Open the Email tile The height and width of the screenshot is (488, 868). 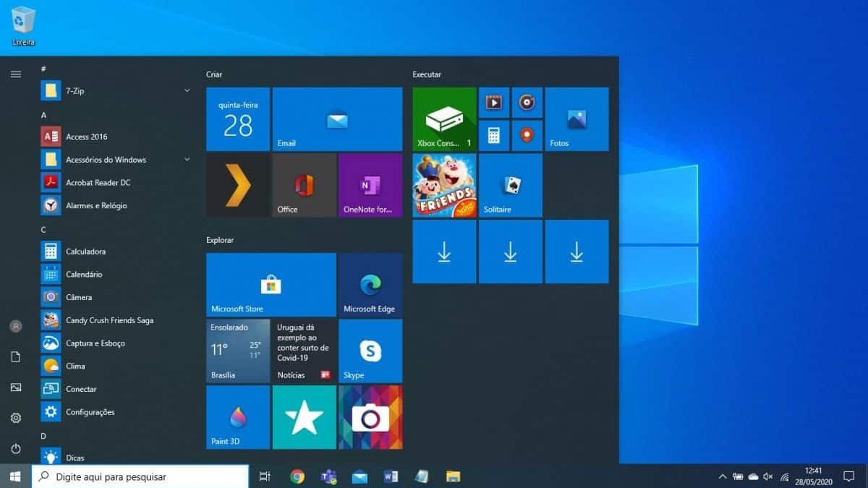(337, 119)
